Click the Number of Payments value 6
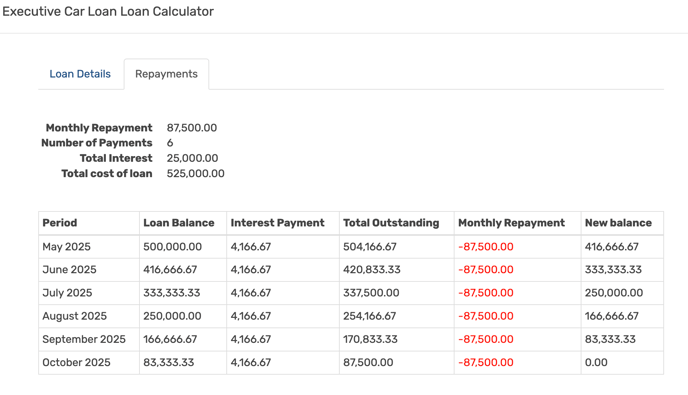Image resolution: width=688 pixels, height=395 pixels. pyautogui.click(x=170, y=143)
